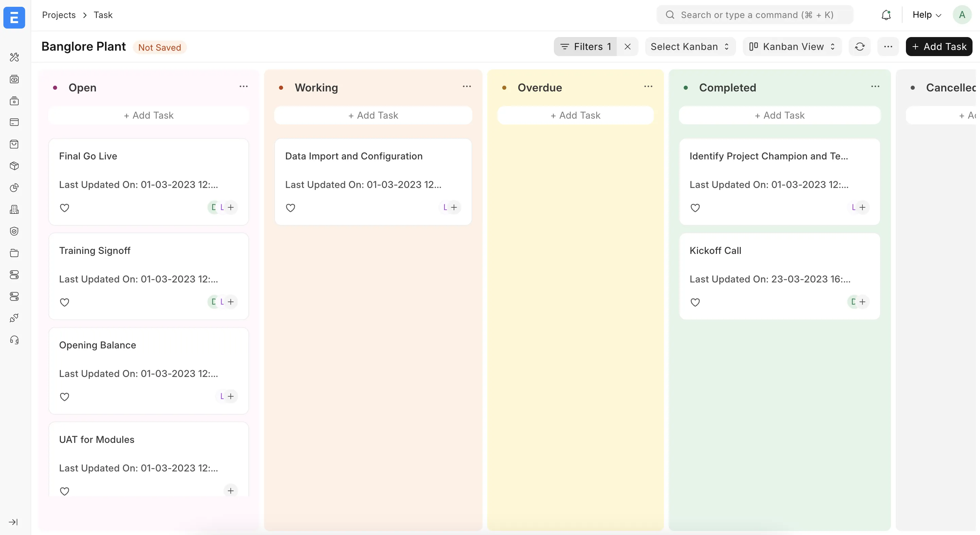Favorite the Kickoff Call task

695,302
